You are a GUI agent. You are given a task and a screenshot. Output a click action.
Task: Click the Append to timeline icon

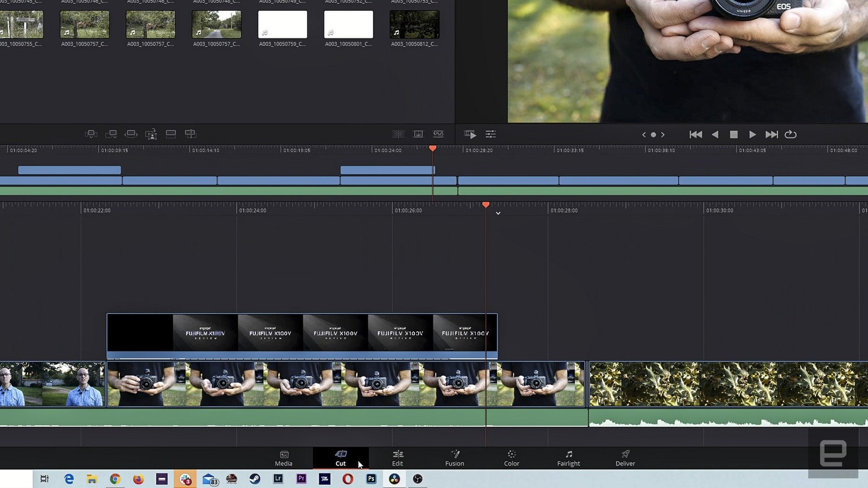click(x=111, y=134)
